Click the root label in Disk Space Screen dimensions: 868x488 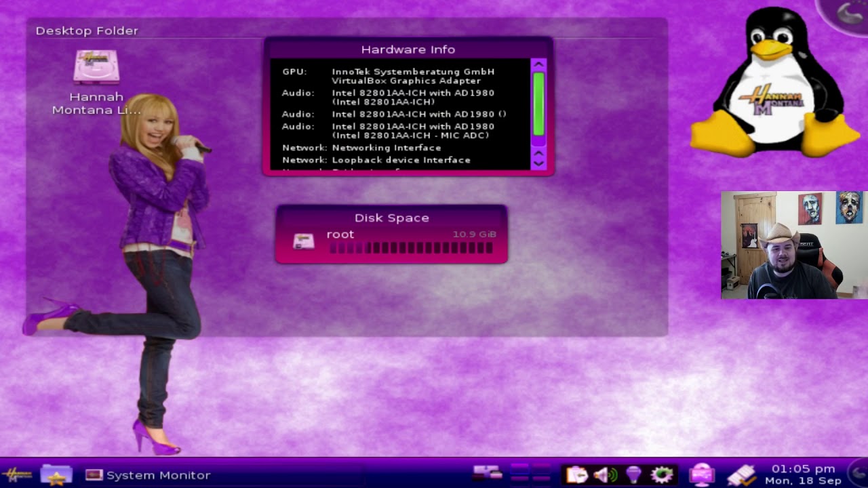[x=340, y=234]
